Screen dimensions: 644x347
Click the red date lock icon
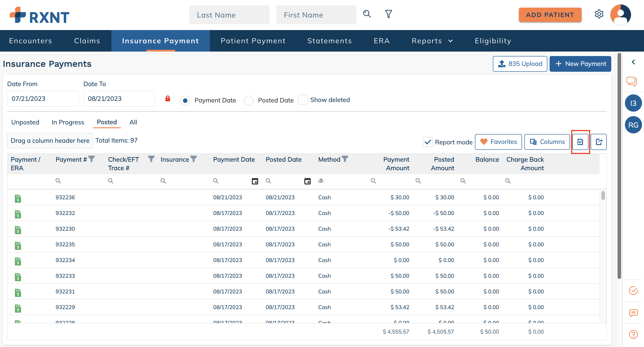(168, 98)
